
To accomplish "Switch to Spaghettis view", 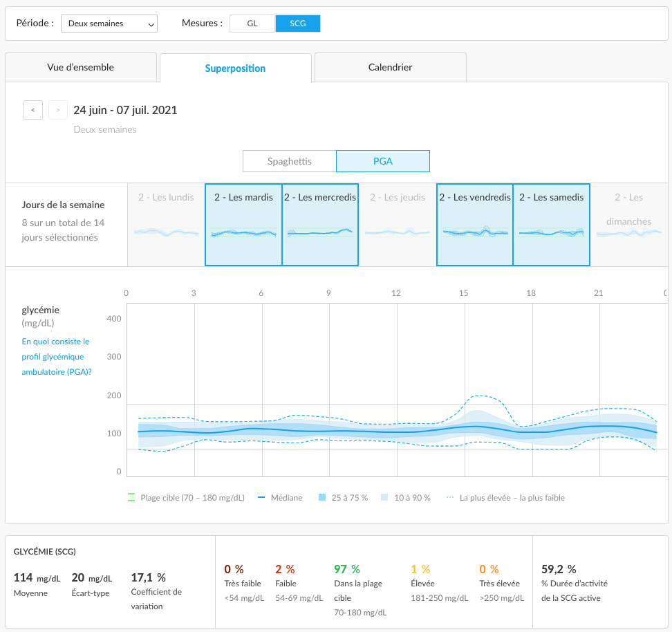I will tap(290, 161).
